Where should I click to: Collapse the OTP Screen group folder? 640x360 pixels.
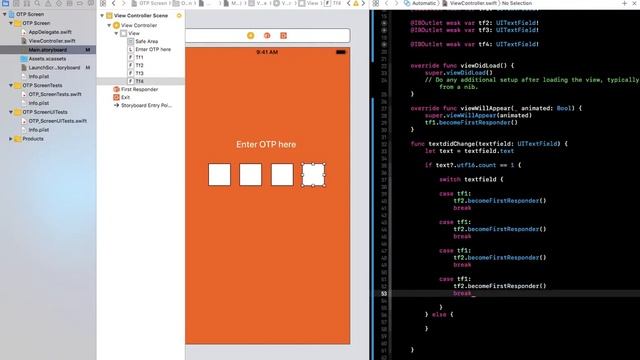pyautogui.click(x=11, y=23)
